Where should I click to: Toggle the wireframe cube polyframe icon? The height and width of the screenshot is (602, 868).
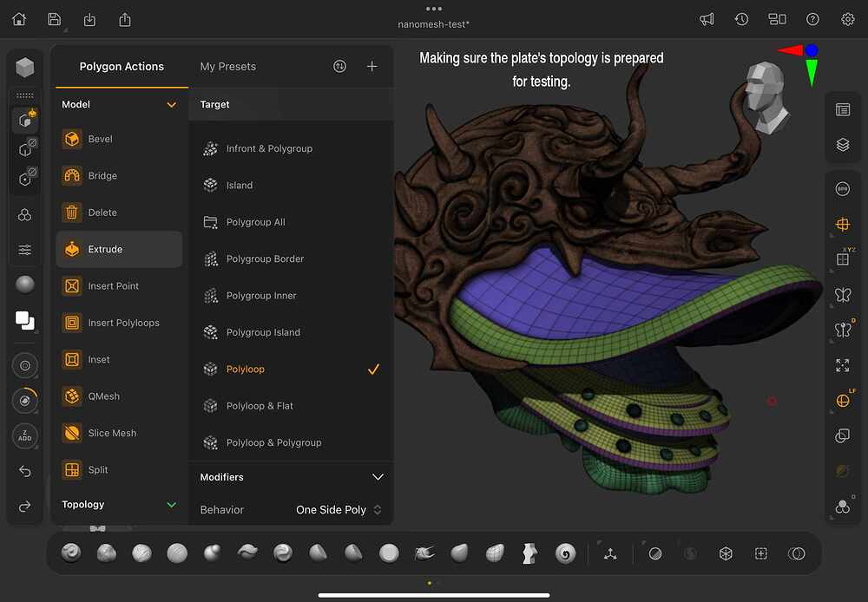pyautogui.click(x=726, y=554)
